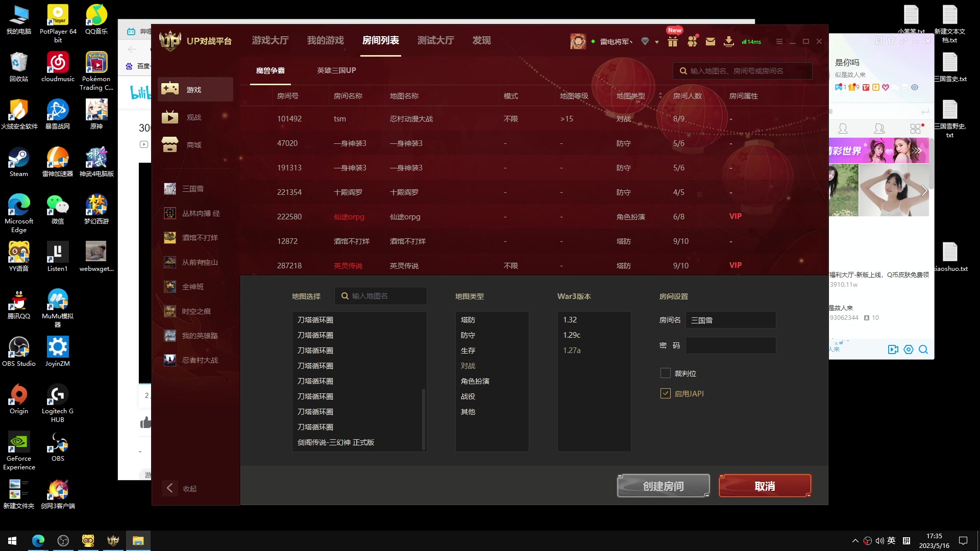Viewport: 980px width, 551px height.
Task: Click the map list scrollbar
Action: [x=423, y=418]
